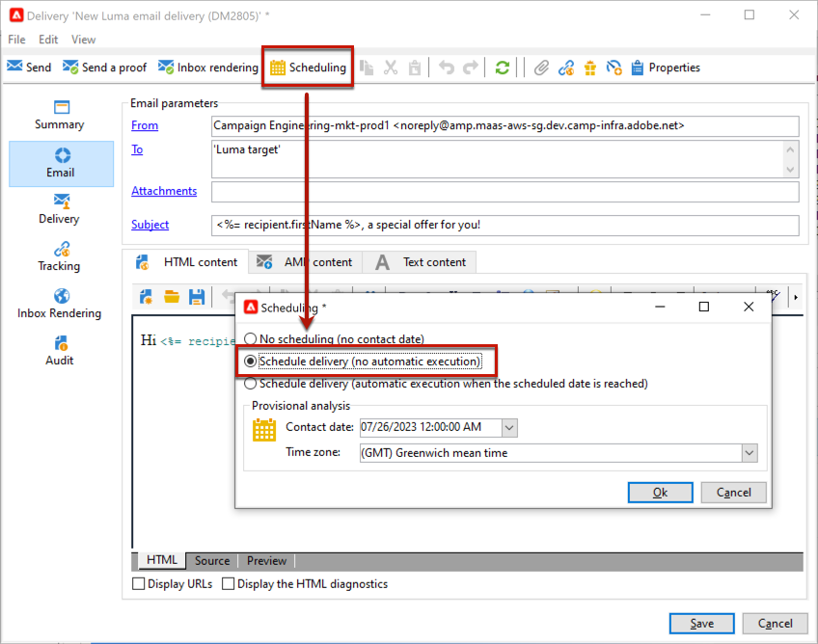Image resolution: width=818 pixels, height=644 pixels.
Task: Click the green Refresh icon
Action: (503, 67)
